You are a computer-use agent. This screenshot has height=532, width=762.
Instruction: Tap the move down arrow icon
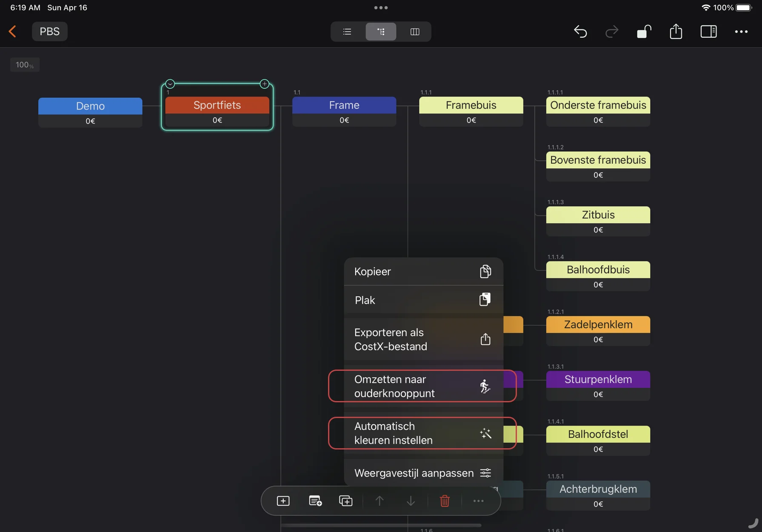pyautogui.click(x=411, y=501)
